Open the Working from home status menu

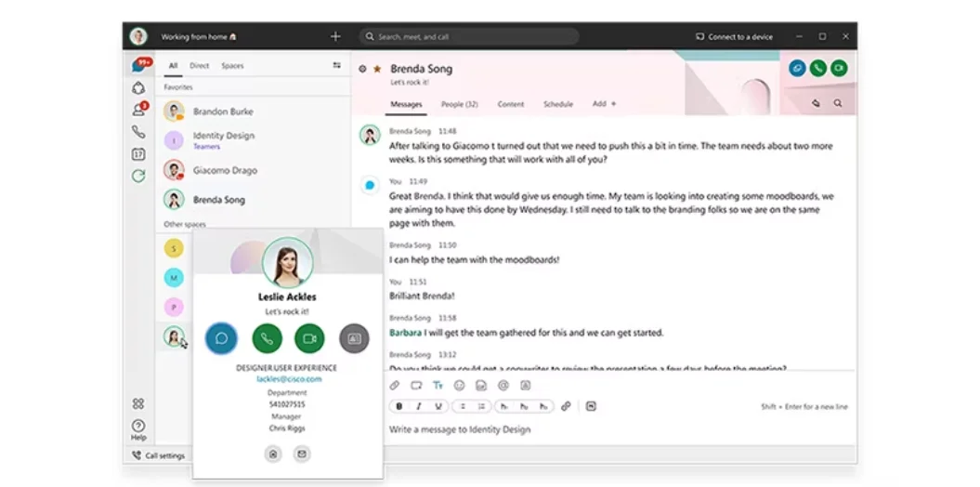point(199,37)
